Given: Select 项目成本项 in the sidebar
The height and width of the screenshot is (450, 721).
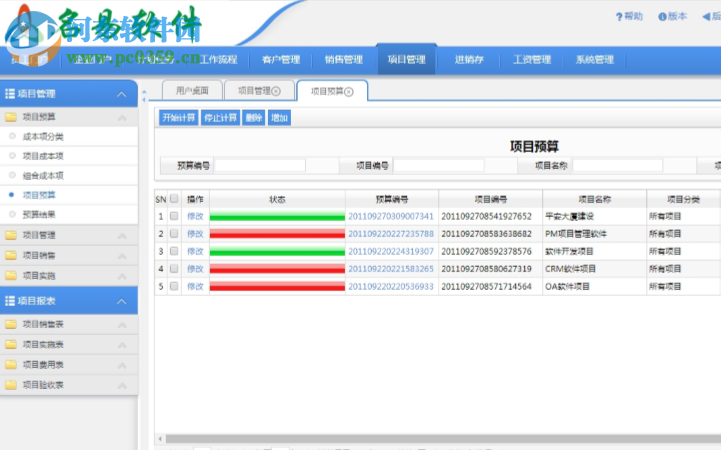Looking at the screenshot, I should (x=43, y=156).
